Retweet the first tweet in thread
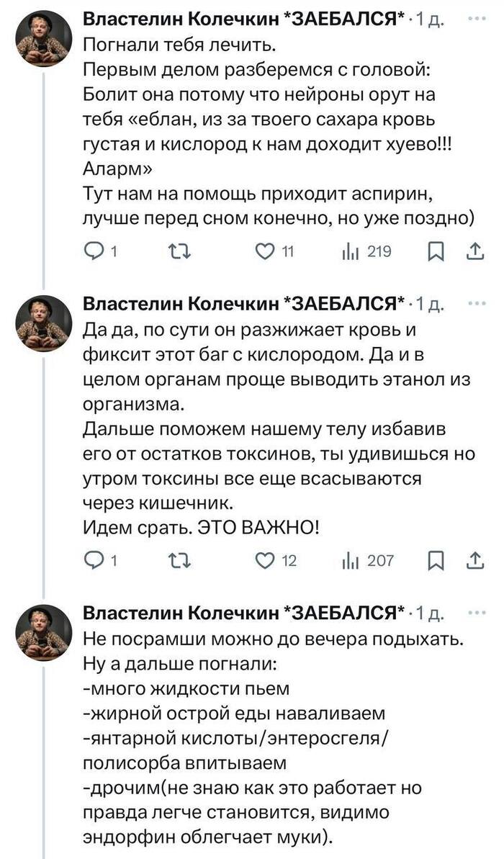 175,251
